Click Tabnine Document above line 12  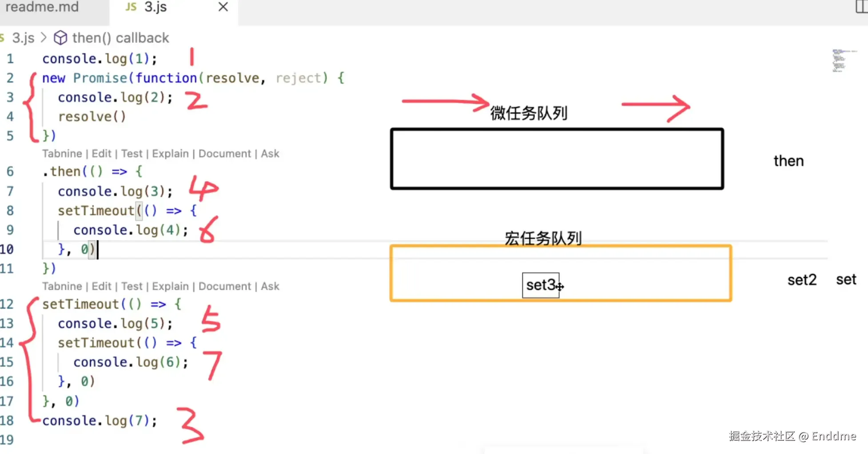225,286
